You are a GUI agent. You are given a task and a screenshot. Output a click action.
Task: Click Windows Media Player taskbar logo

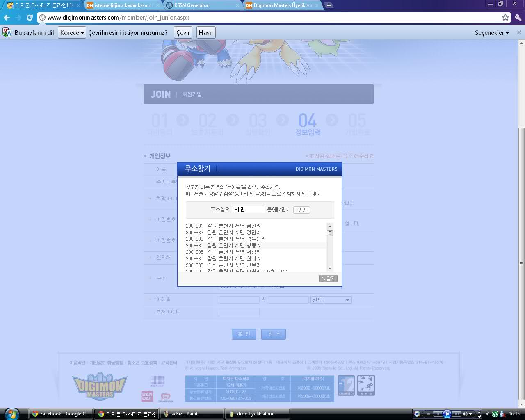[x=417, y=414]
